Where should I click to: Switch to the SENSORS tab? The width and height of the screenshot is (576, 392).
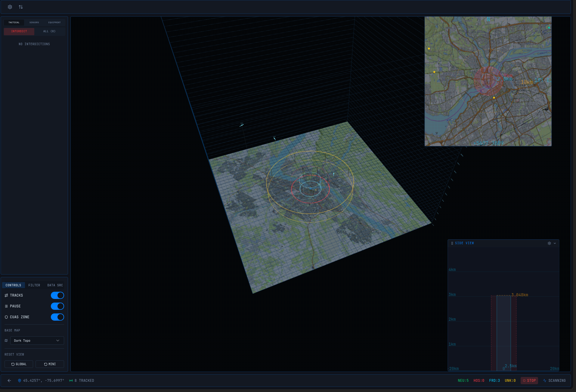[34, 23]
